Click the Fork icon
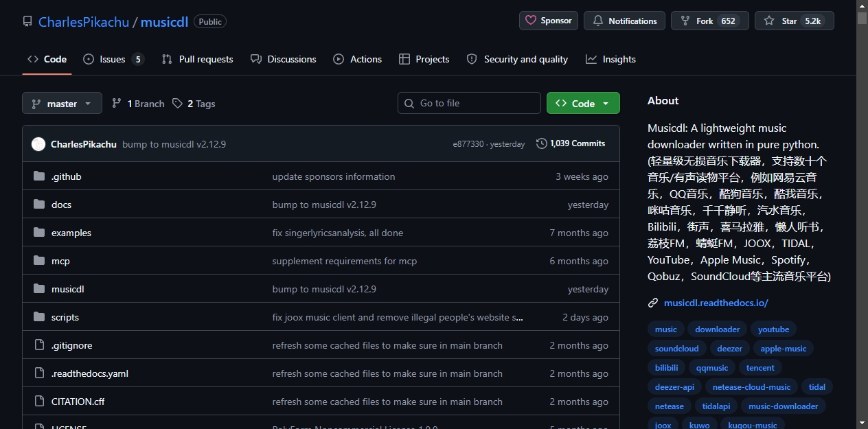The height and width of the screenshot is (429, 868). pyautogui.click(x=685, y=21)
